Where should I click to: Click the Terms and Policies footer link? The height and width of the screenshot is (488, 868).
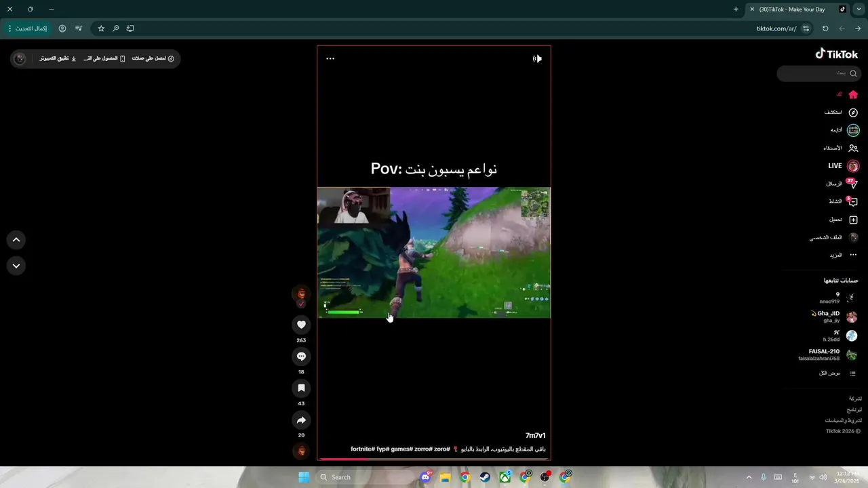pos(843,420)
